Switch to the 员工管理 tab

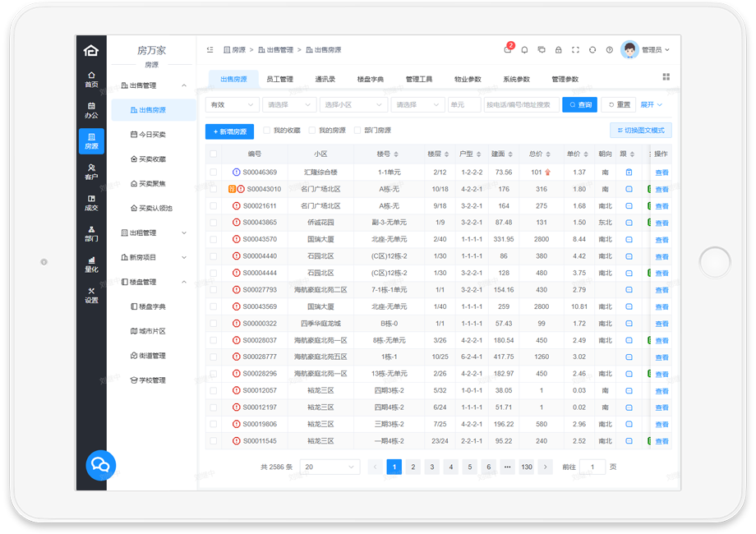pyautogui.click(x=279, y=79)
